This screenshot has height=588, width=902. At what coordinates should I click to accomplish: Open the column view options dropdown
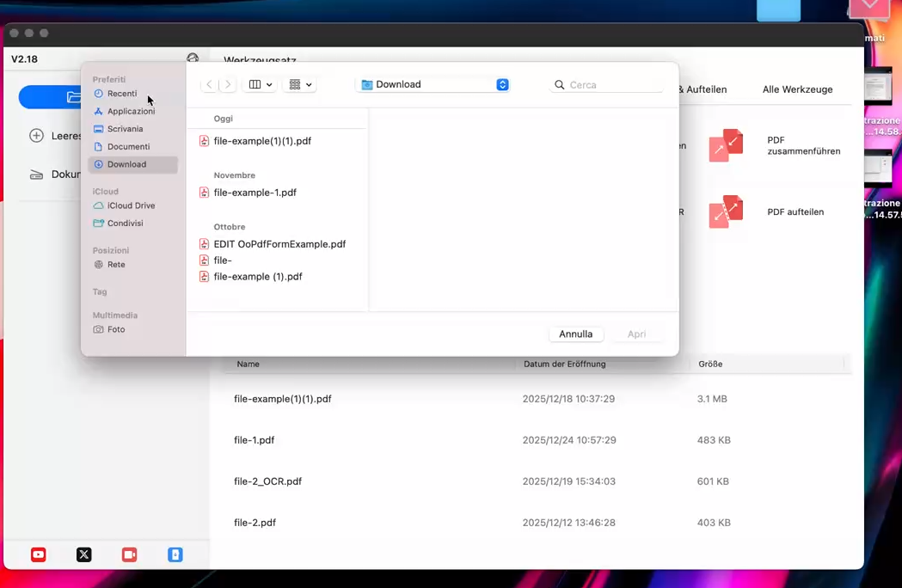click(260, 84)
